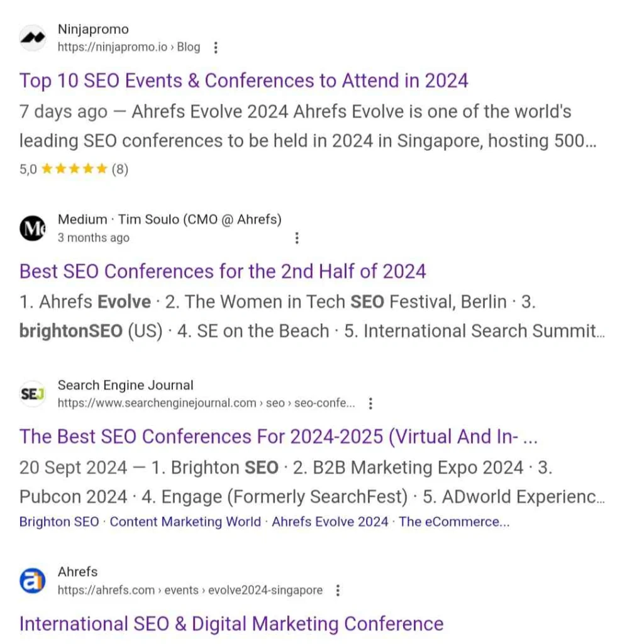Follow the Ahrefs Evolve 2024 sitelink
This screenshot has height=644, width=644.
(330, 521)
